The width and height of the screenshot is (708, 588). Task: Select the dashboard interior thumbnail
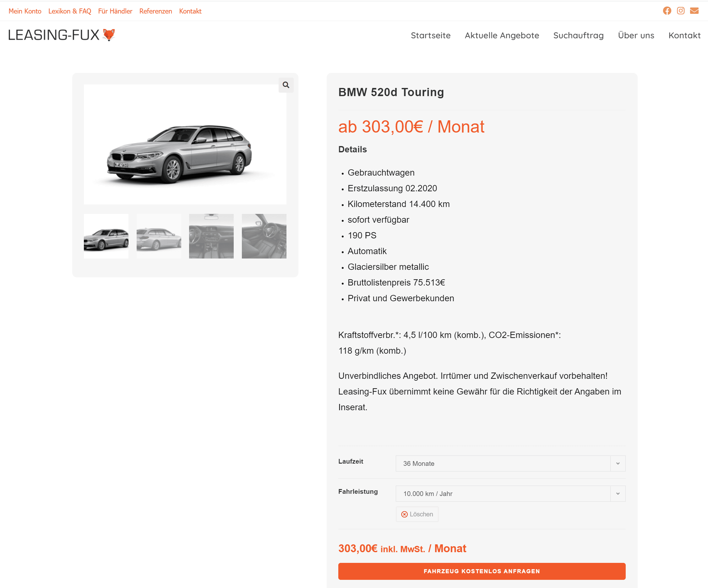point(211,236)
